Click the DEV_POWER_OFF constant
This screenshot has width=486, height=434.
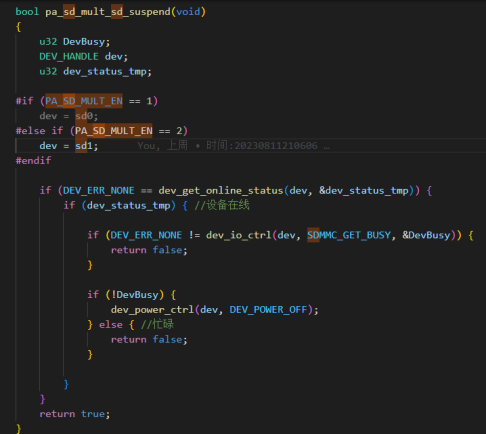(268, 310)
